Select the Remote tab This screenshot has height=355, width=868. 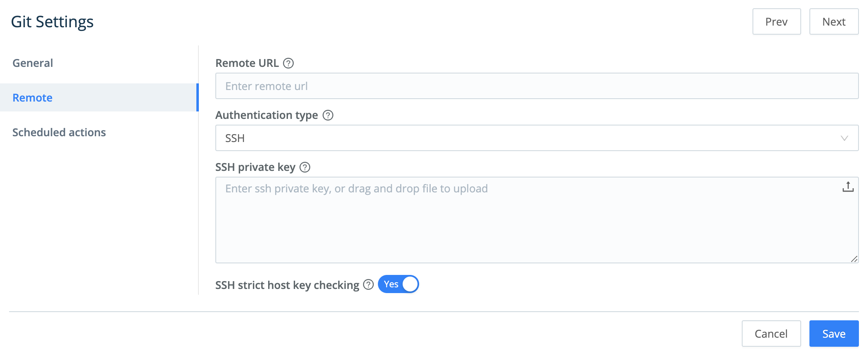[x=32, y=97]
